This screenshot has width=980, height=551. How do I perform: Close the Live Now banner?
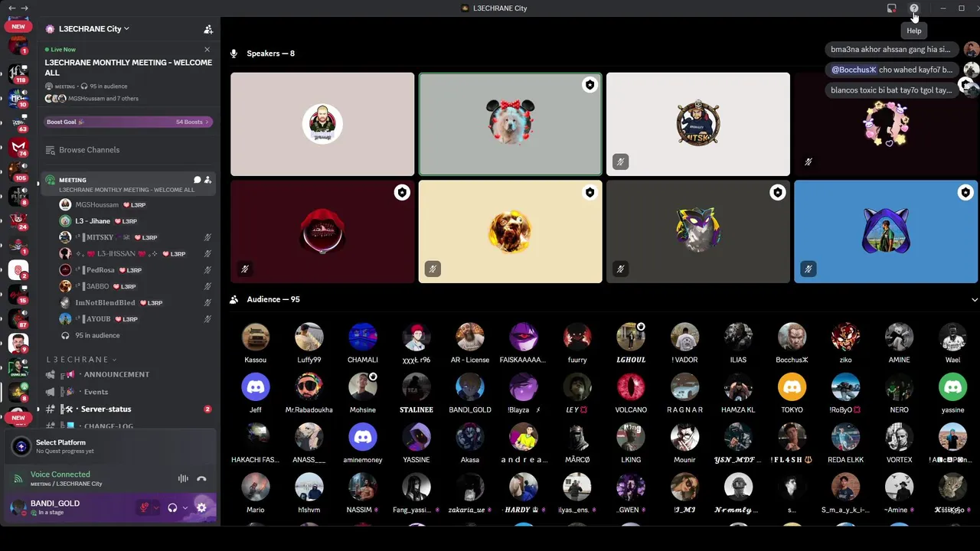click(207, 50)
